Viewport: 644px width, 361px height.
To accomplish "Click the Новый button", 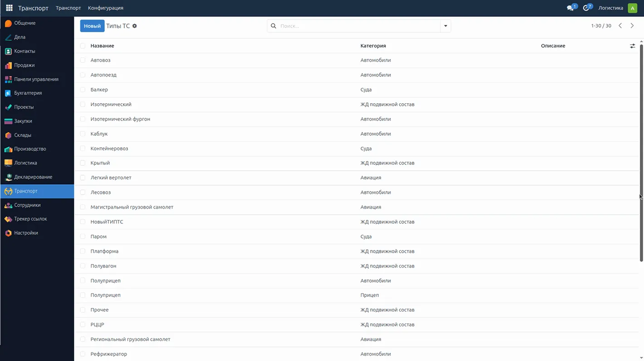I will [92, 26].
